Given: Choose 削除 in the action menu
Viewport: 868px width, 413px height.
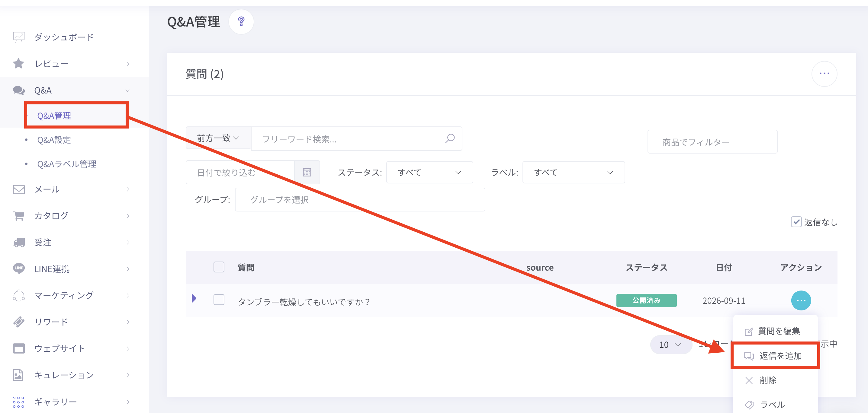Looking at the screenshot, I should click(x=768, y=380).
